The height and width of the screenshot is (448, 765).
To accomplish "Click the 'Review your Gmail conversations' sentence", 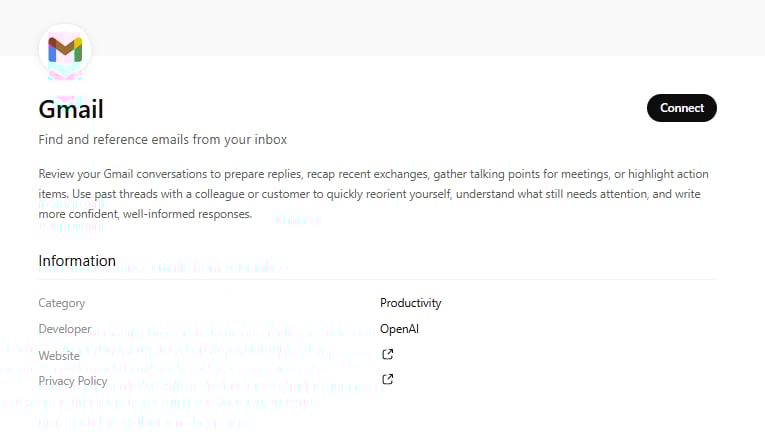I will pos(373,174).
